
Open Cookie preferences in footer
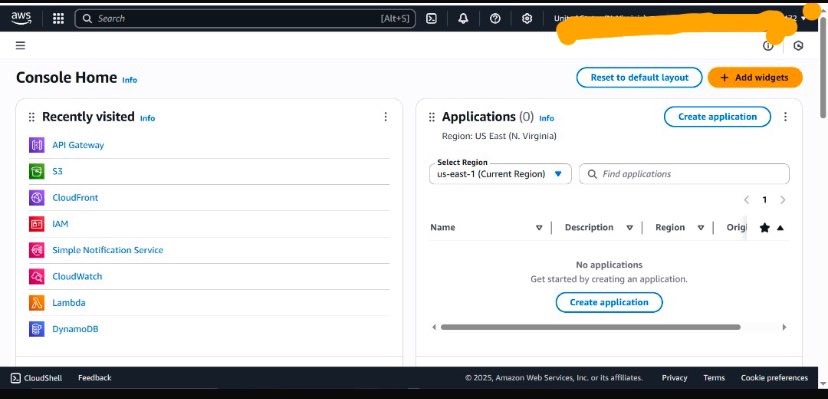click(x=774, y=378)
